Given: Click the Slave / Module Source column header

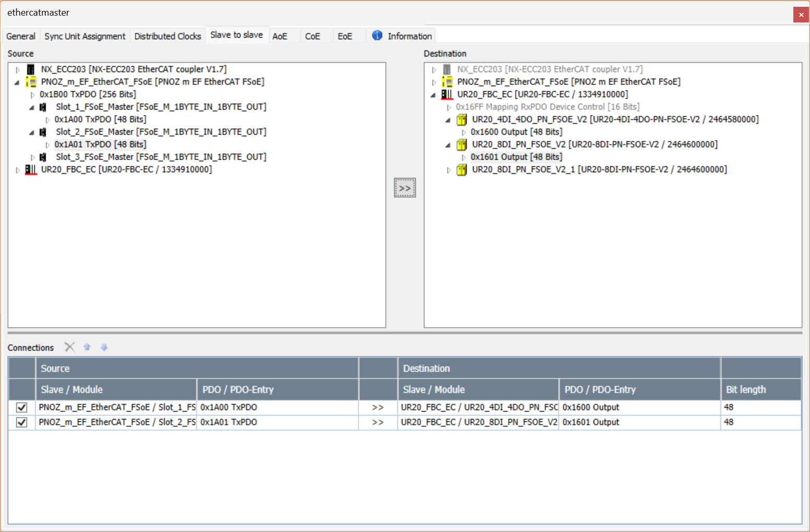Looking at the screenshot, I should tap(116, 390).
